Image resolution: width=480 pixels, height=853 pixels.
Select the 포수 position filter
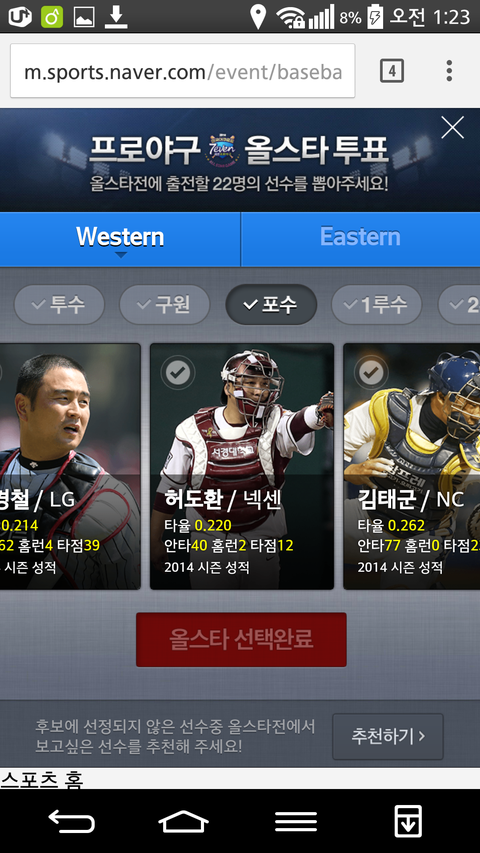[271, 305]
